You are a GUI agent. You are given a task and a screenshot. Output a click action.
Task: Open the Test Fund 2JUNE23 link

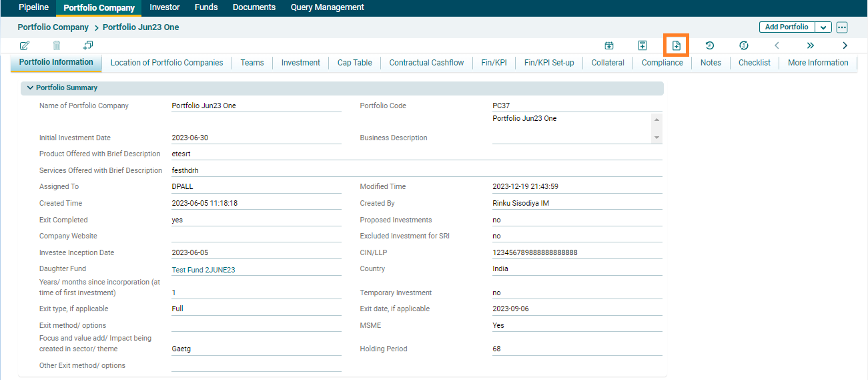203,270
